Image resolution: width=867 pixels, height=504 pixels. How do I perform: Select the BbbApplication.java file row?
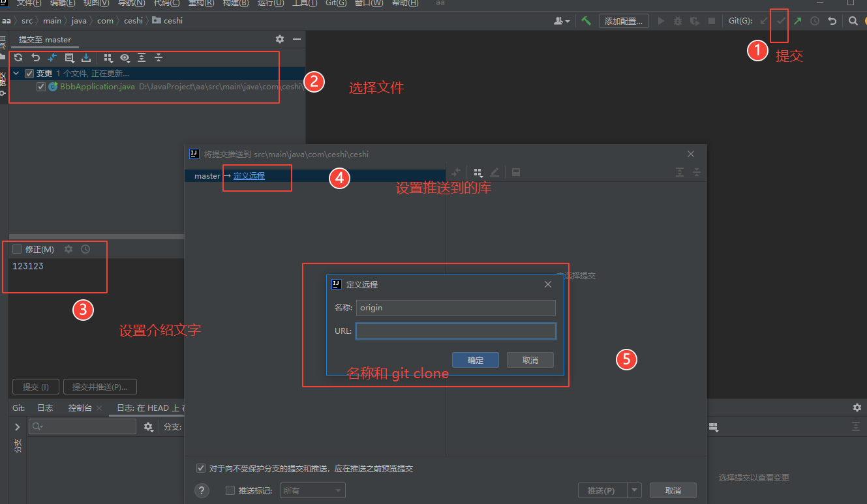point(157,87)
